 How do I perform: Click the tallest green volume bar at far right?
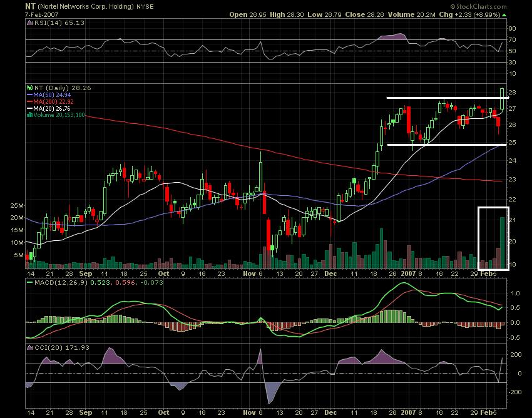pos(502,243)
